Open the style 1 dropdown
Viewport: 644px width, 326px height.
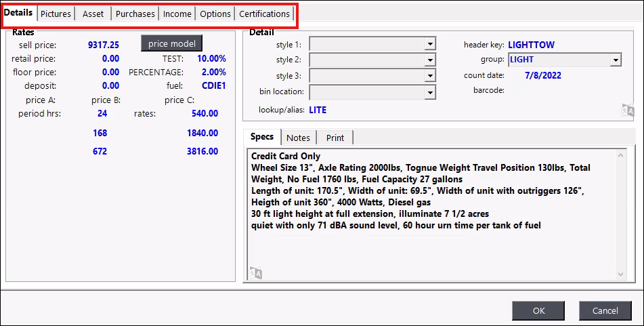430,44
